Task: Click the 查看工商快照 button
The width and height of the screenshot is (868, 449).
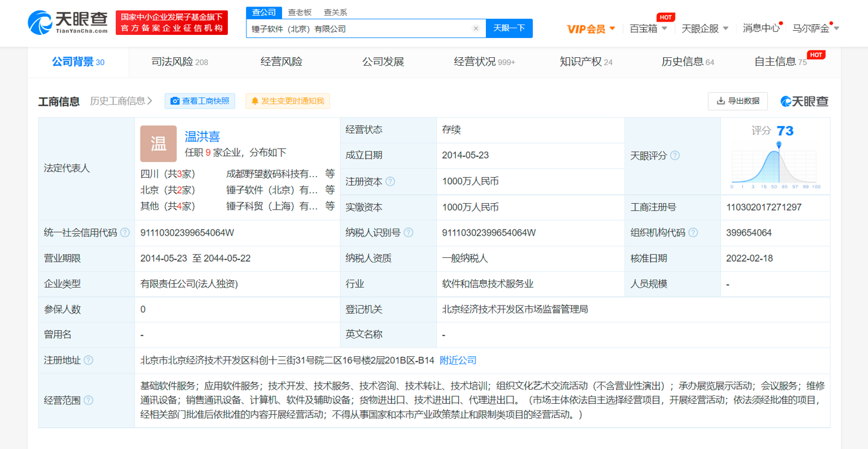Action: pyautogui.click(x=200, y=101)
